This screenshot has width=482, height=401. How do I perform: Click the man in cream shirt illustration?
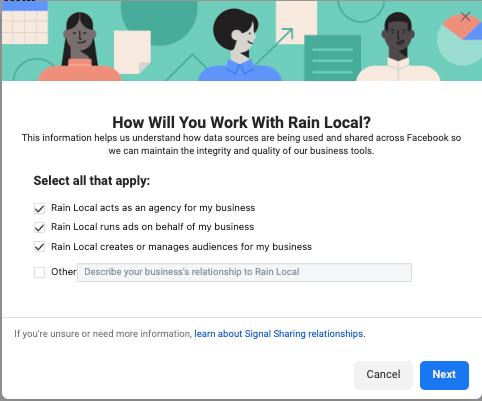click(x=398, y=47)
